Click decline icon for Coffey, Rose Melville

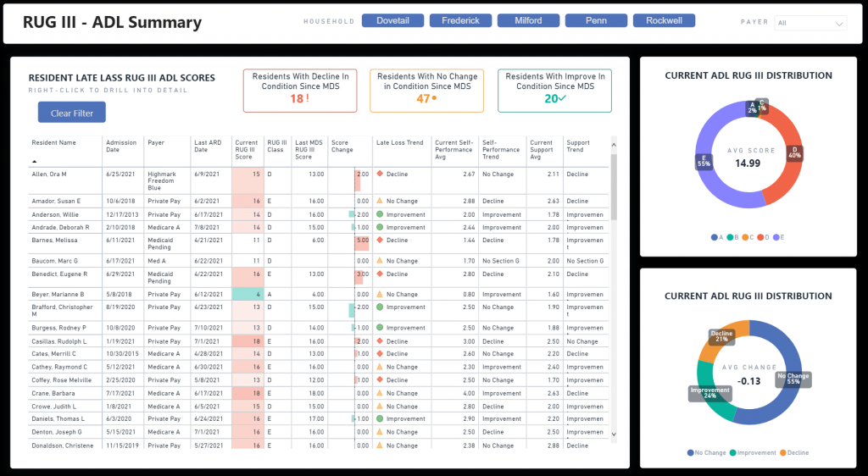click(380, 379)
